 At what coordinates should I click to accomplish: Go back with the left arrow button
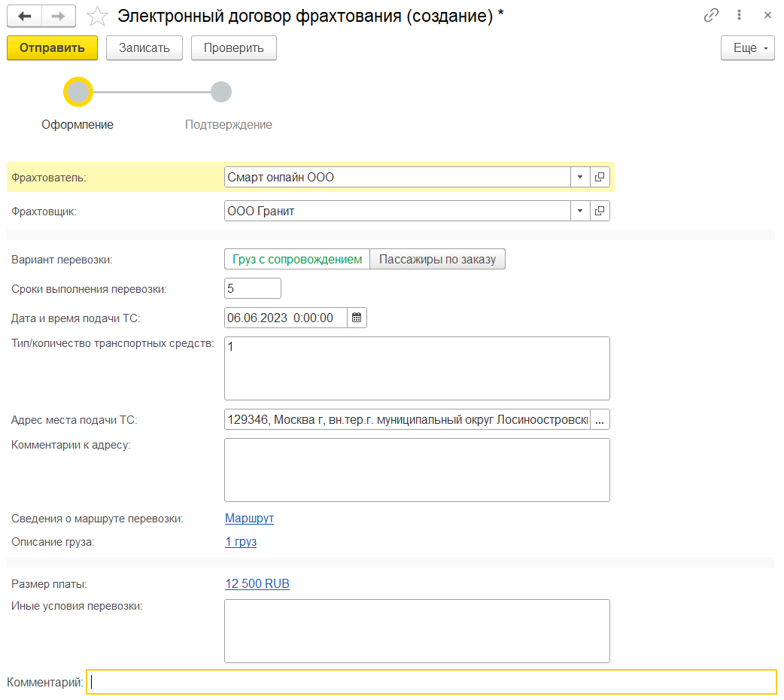[25, 16]
